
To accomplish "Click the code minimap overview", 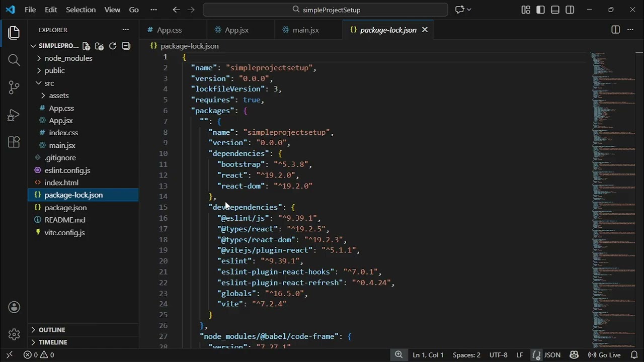I will (x=613, y=200).
